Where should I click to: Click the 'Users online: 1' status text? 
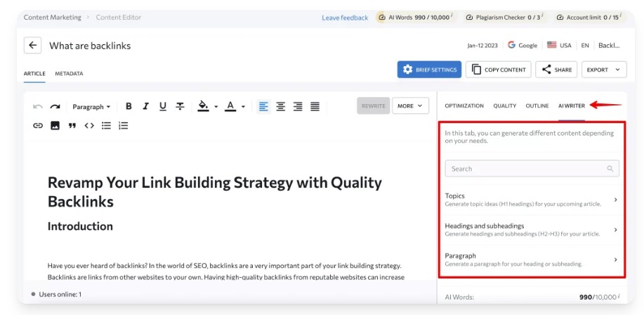pyautogui.click(x=60, y=294)
